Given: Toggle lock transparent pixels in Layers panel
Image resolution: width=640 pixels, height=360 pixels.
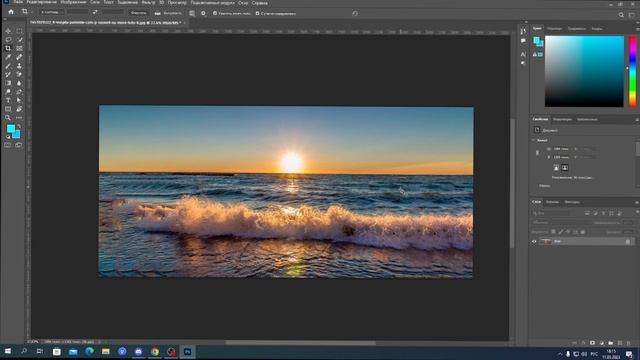Looking at the screenshot, I should point(553,231).
